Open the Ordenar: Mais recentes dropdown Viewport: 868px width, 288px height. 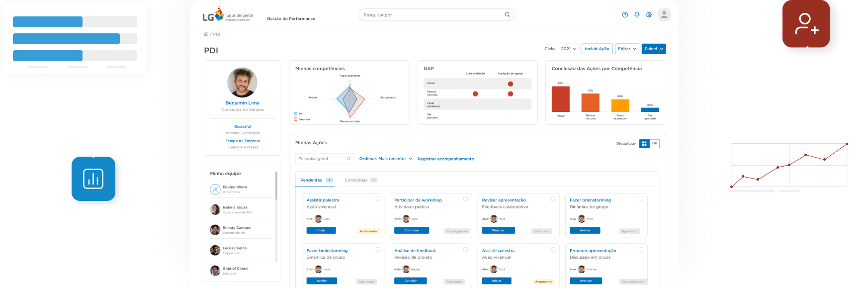point(386,159)
